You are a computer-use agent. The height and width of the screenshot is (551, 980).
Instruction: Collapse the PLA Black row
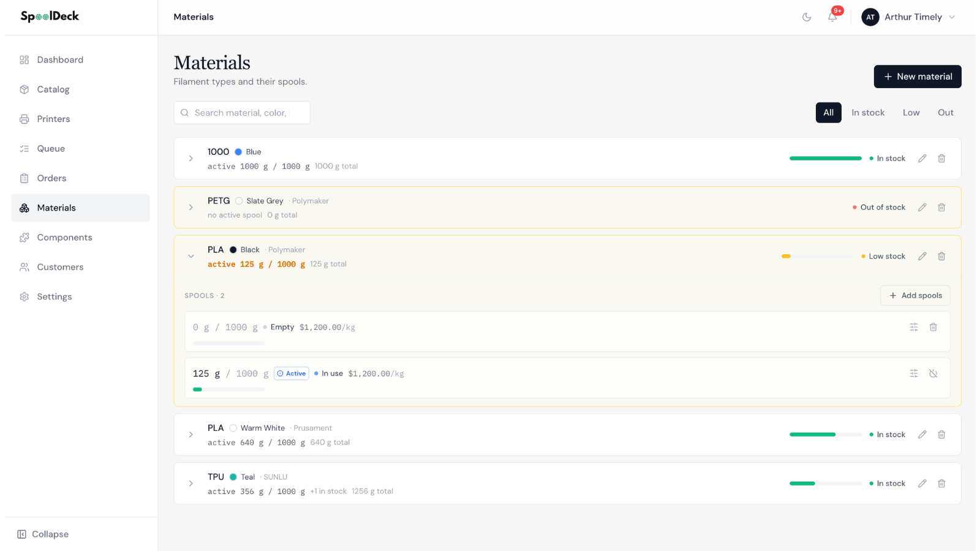coord(191,257)
